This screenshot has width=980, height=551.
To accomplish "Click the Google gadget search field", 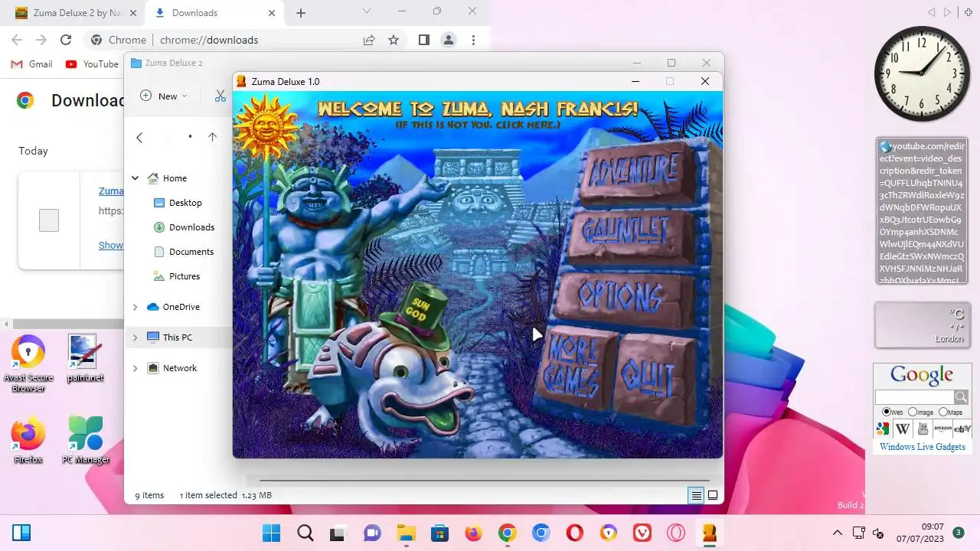I will (x=914, y=397).
